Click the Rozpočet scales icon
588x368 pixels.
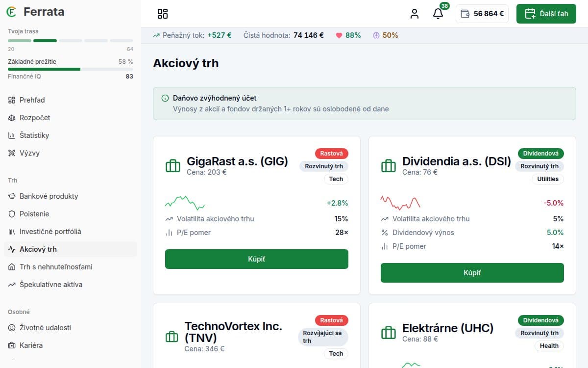pyautogui.click(x=12, y=118)
